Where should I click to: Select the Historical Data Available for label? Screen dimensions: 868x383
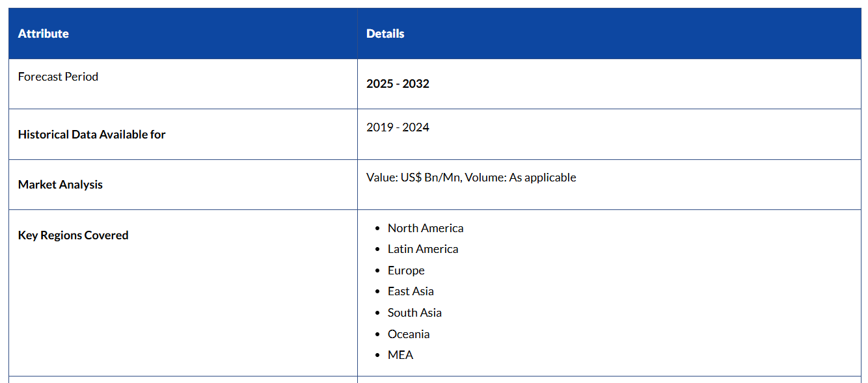click(x=92, y=135)
